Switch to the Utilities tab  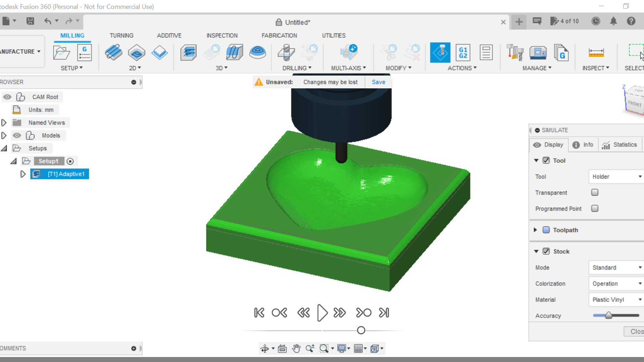point(334,36)
